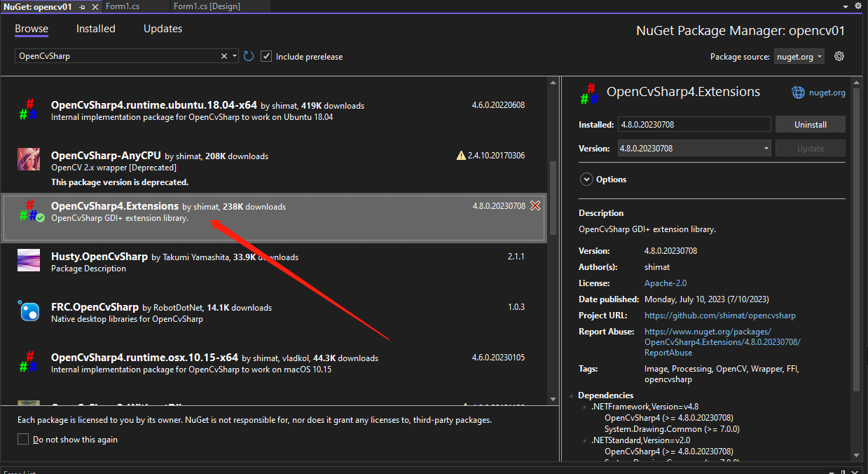This screenshot has height=474, width=868.
Task: Click the Update button
Action: point(810,148)
